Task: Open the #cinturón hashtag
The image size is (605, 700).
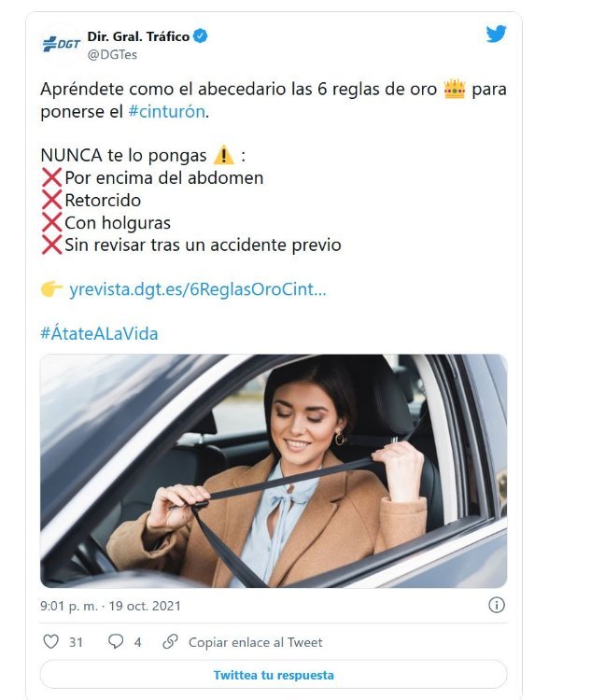Action: point(167,111)
